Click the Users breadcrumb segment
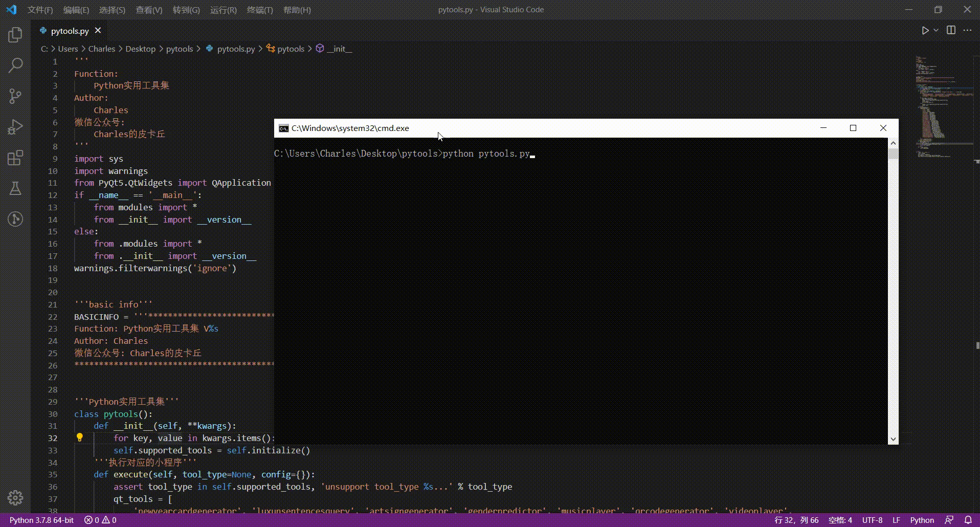The width and height of the screenshot is (980, 527). coord(68,49)
